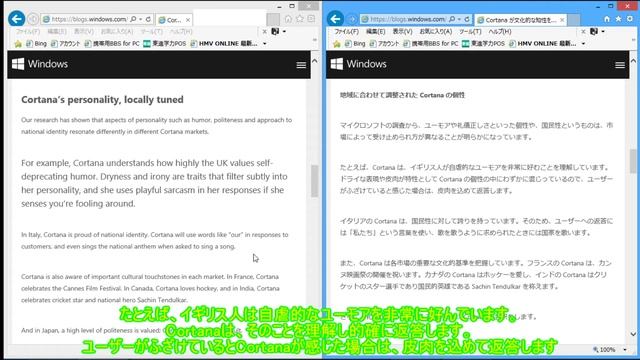Refresh the page in the left window
The width and height of the screenshot is (640, 360).
[149, 19]
